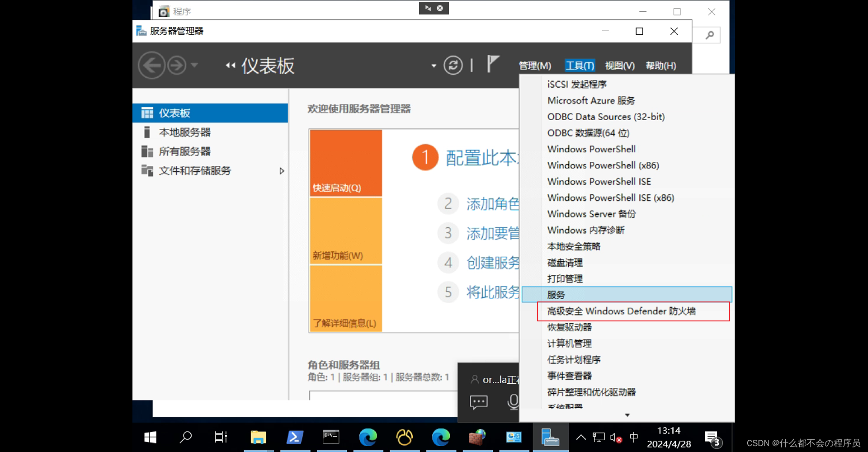Choose Windows PowerShell ISE (x86)

(x=627, y=198)
